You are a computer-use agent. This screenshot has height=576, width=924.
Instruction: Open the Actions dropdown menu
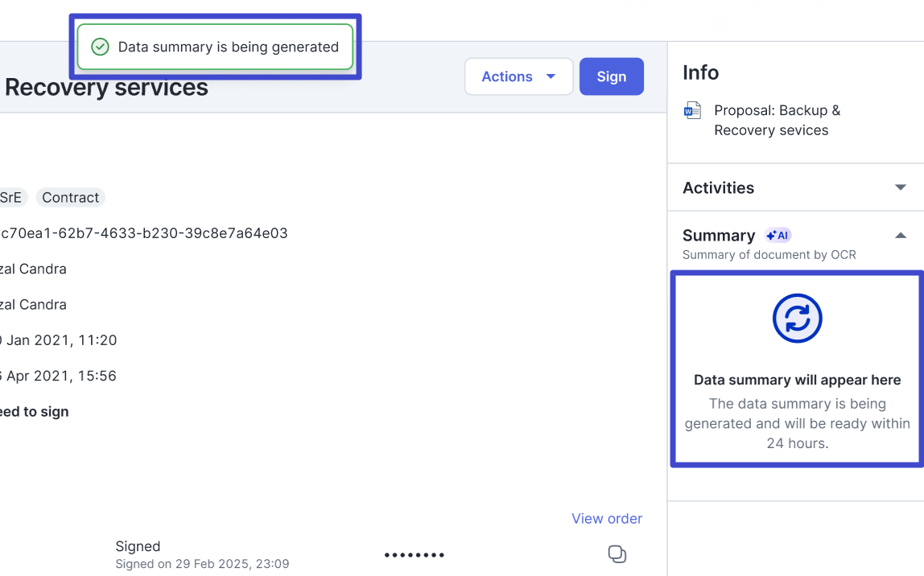click(518, 76)
